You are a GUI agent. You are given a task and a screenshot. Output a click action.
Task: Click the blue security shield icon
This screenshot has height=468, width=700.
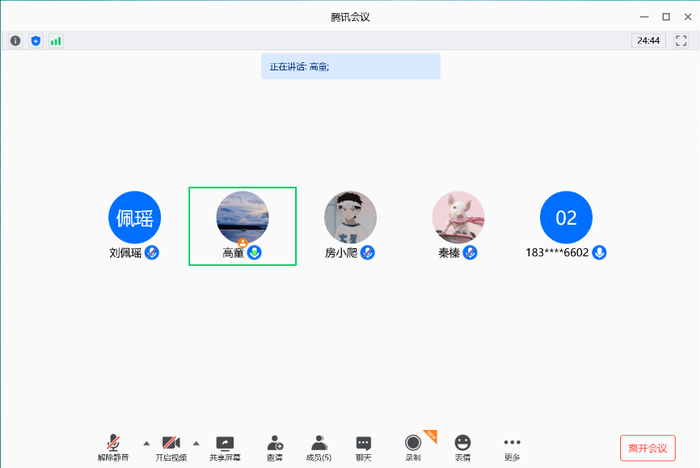point(36,41)
